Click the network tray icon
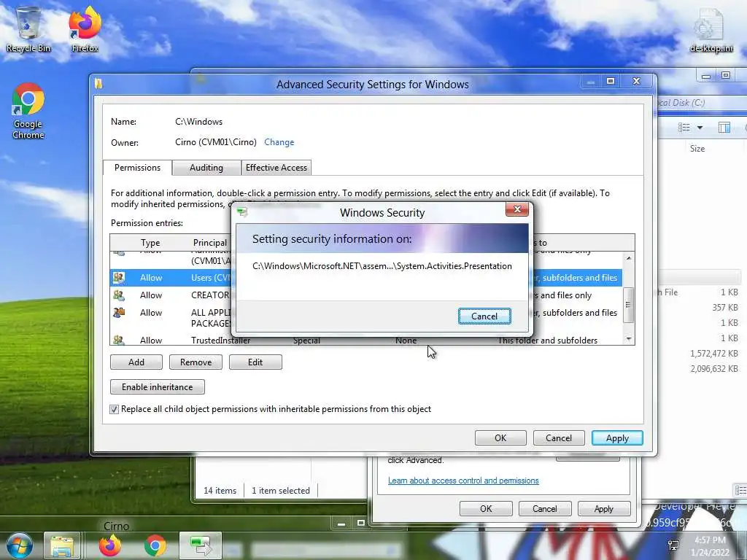The height and width of the screenshot is (560, 747). [x=673, y=545]
